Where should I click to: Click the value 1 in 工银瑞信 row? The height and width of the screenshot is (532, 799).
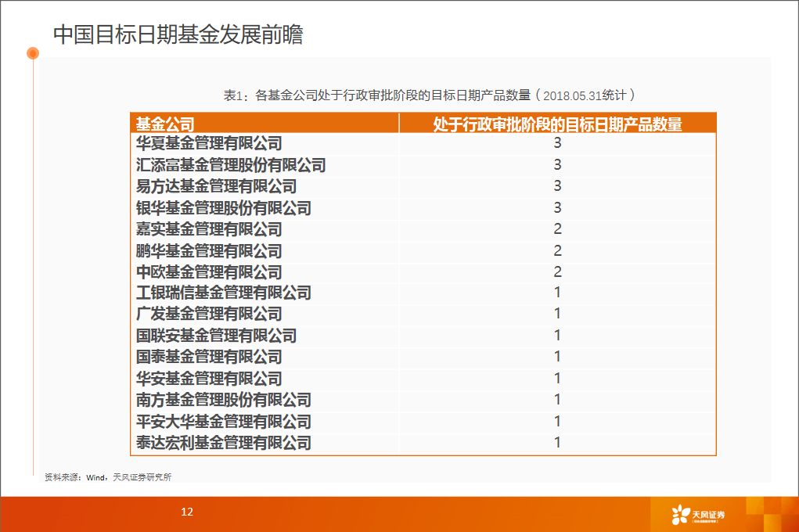pyautogui.click(x=557, y=292)
